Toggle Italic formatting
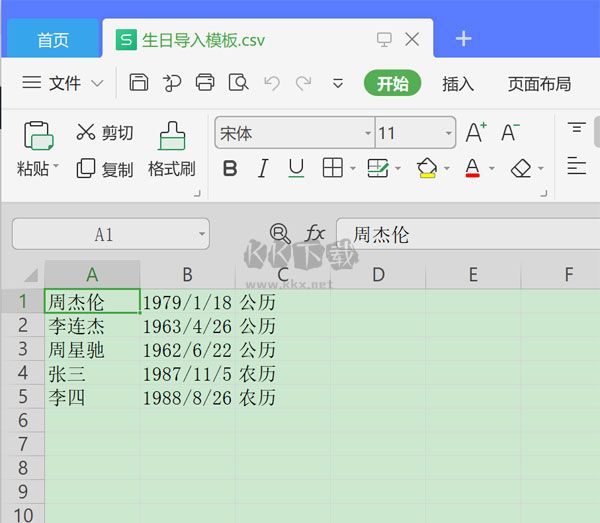The width and height of the screenshot is (600, 523). pos(263,168)
